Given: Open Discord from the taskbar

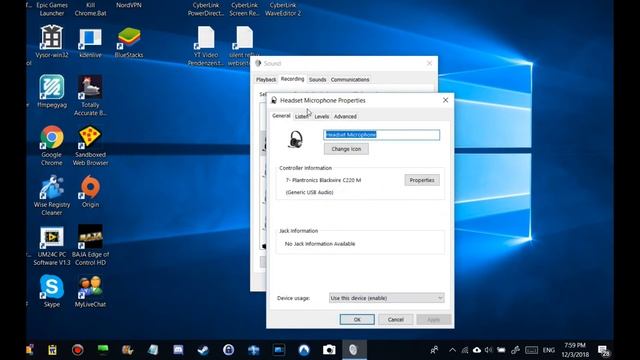Looking at the screenshot, I should click(x=178, y=350).
